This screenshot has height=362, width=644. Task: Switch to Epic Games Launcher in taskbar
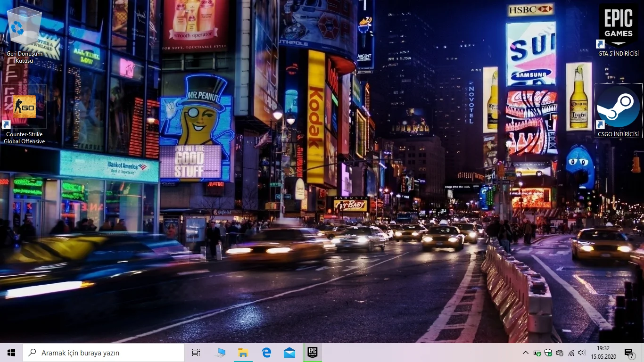[x=313, y=353]
